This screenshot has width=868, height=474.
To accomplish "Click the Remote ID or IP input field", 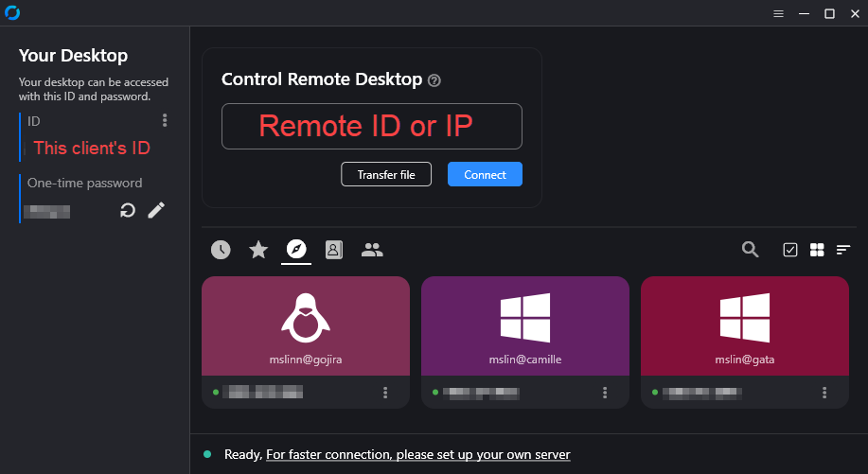I will coord(371,126).
